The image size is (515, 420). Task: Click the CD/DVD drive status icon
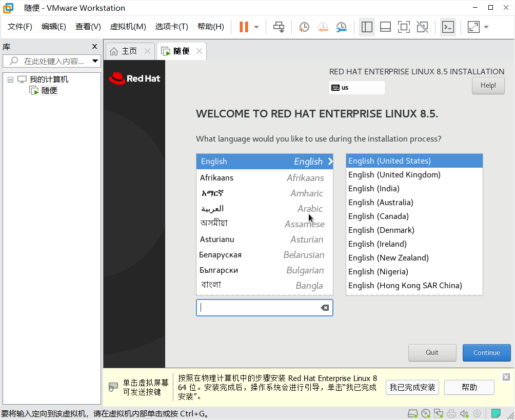point(426,413)
